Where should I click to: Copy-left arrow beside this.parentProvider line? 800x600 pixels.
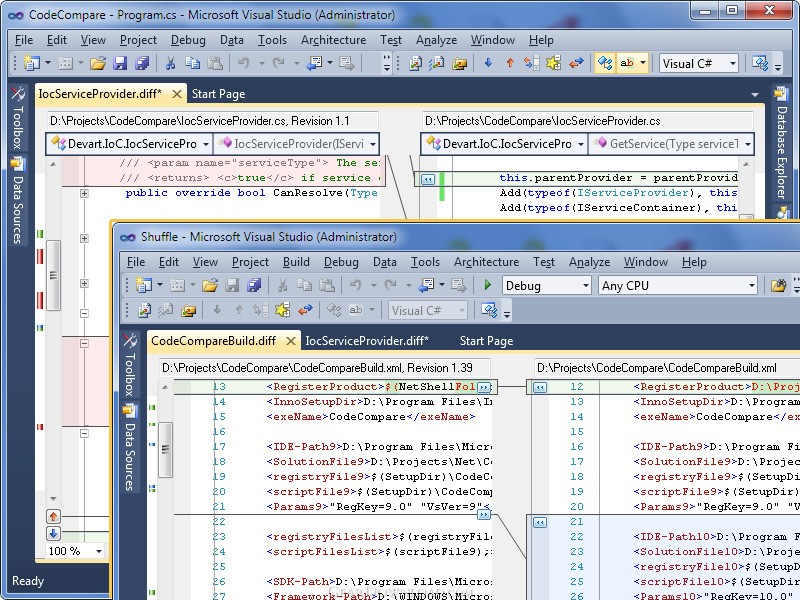point(428,179)
